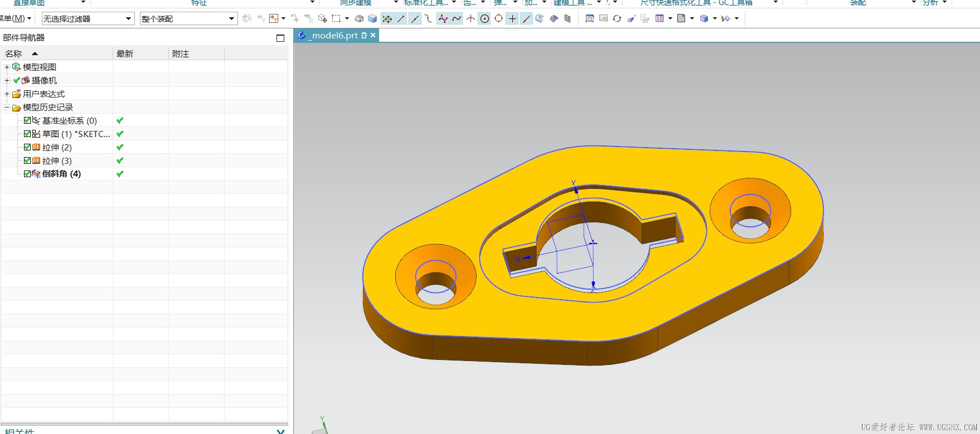The width and height of the screenshot is (980, 434).
Task: Click the perspective view icon
Action: click(x=631, y=18)
